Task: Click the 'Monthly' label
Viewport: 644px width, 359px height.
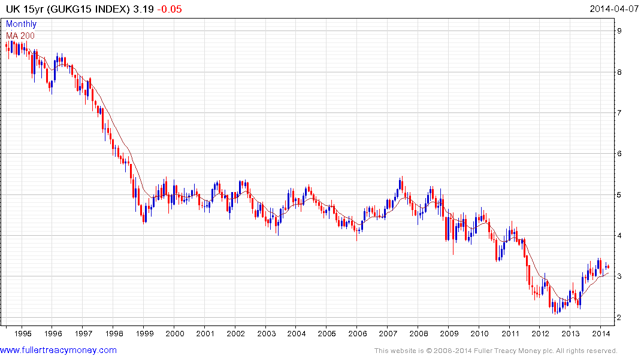Action: pos(22,24)
